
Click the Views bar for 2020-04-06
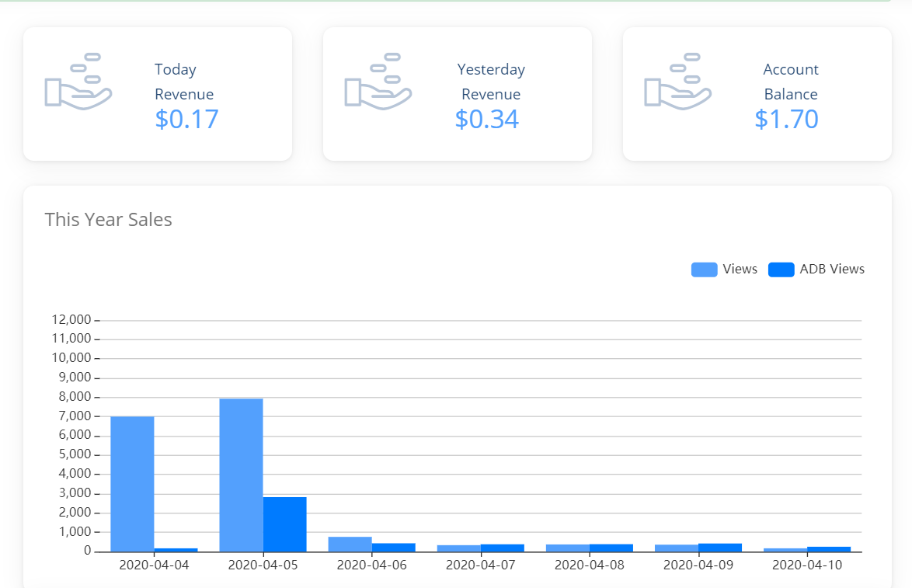coord(350,544)
